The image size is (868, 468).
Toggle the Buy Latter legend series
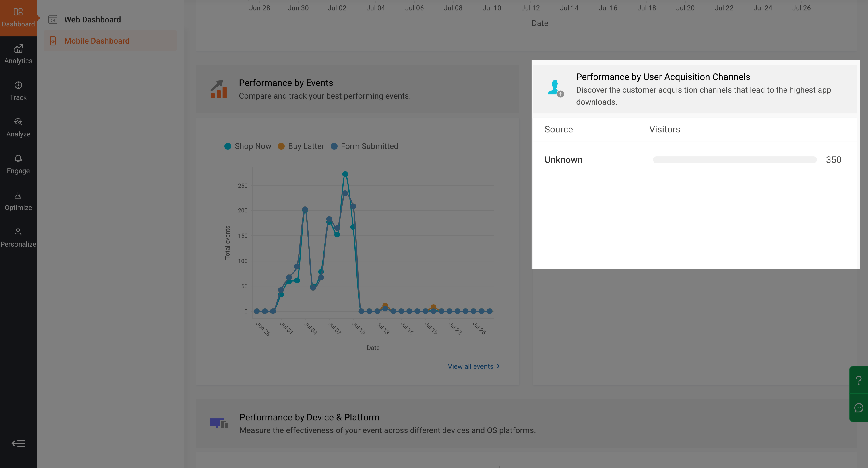coord(301,146)
